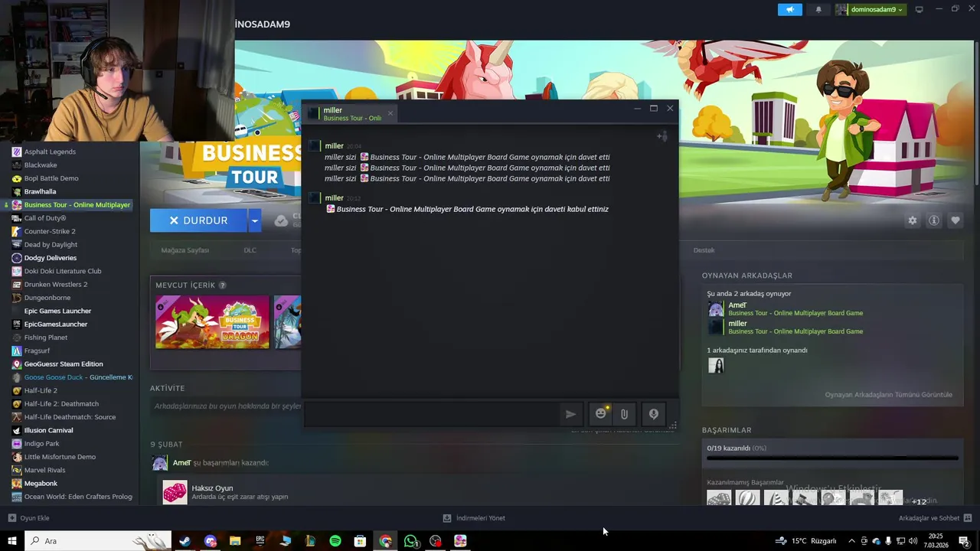Expand the arrow next to DURDUR
Viewport: 980px width, 551px height.
254,220
